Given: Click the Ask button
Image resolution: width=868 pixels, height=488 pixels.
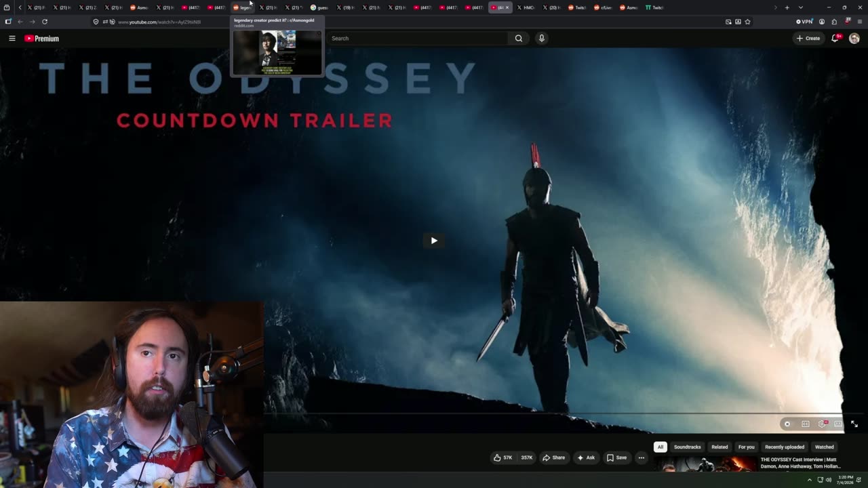Looking at the screenshot, I should click(586, 457).
